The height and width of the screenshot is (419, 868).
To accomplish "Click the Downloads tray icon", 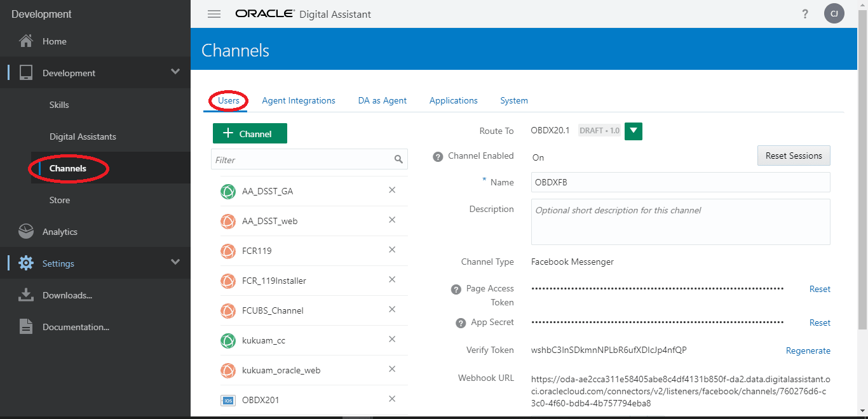I will (26, 295).
